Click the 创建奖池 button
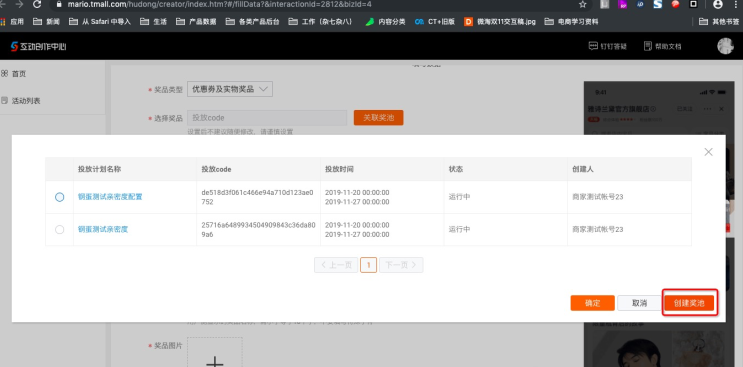The image size is (743, 367). coord(689,303)
